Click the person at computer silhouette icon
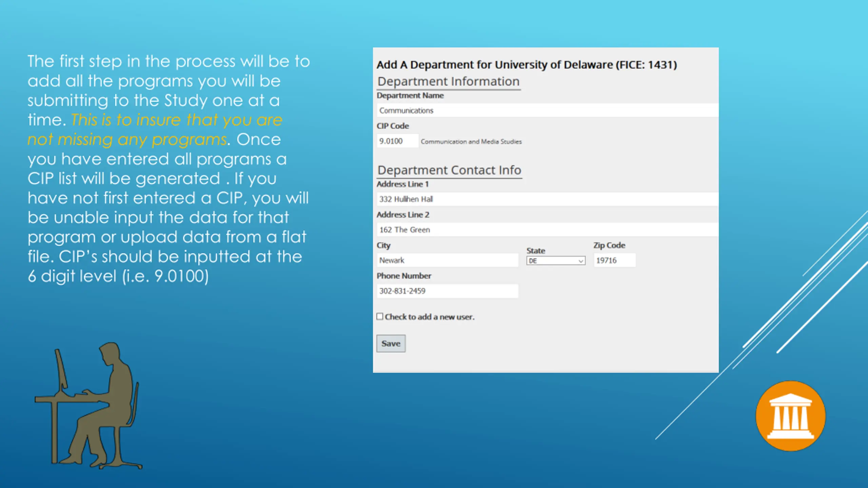 click(89, 406)
